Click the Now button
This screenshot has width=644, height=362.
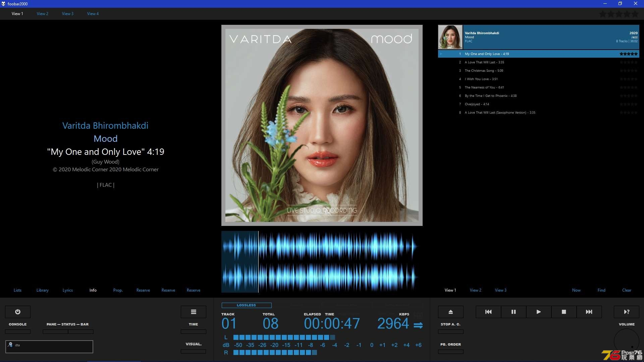(x=576, y=290)
